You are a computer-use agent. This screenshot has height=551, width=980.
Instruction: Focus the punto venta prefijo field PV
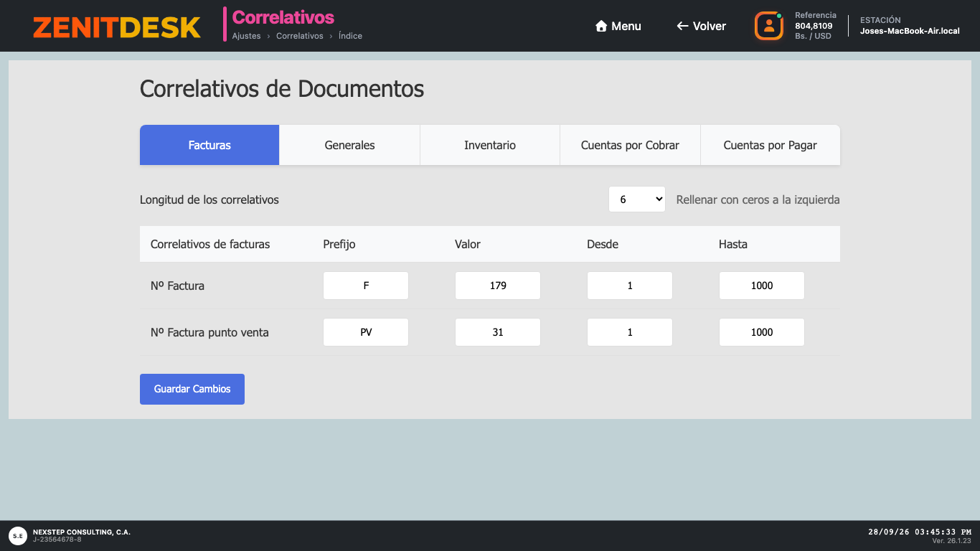point(366,332)
